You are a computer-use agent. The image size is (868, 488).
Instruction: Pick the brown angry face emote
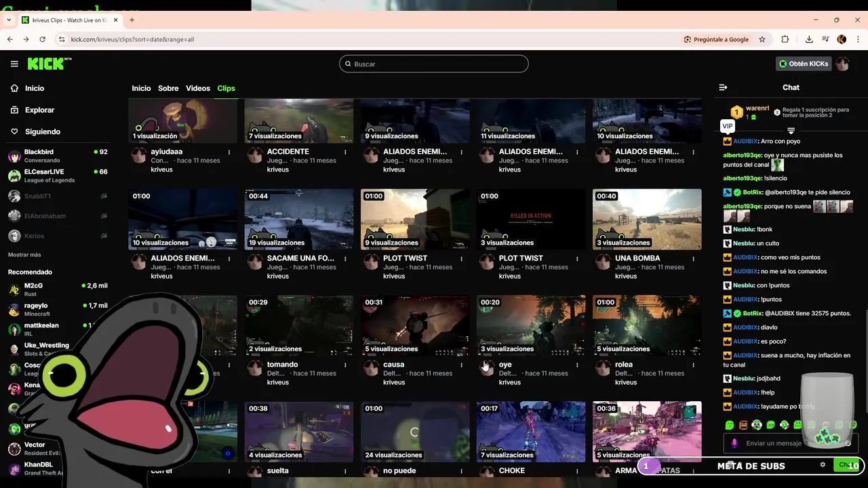coord(743,425)
